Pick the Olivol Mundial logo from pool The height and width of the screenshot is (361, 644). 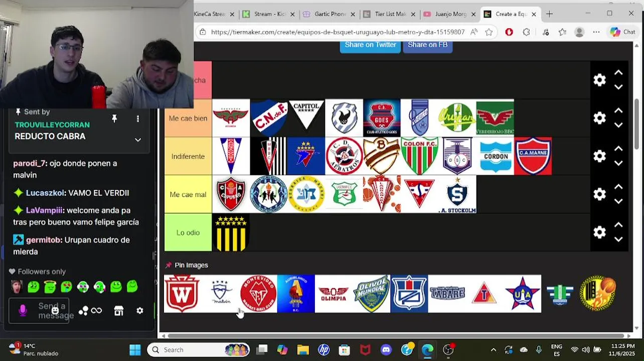tap(372, 293)
